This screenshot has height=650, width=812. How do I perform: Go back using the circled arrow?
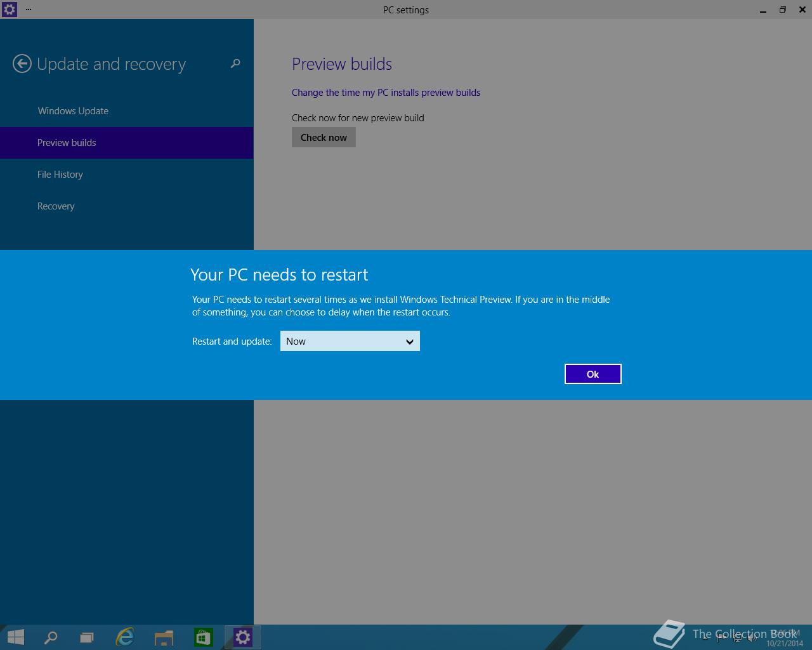(x=22, y=63)
